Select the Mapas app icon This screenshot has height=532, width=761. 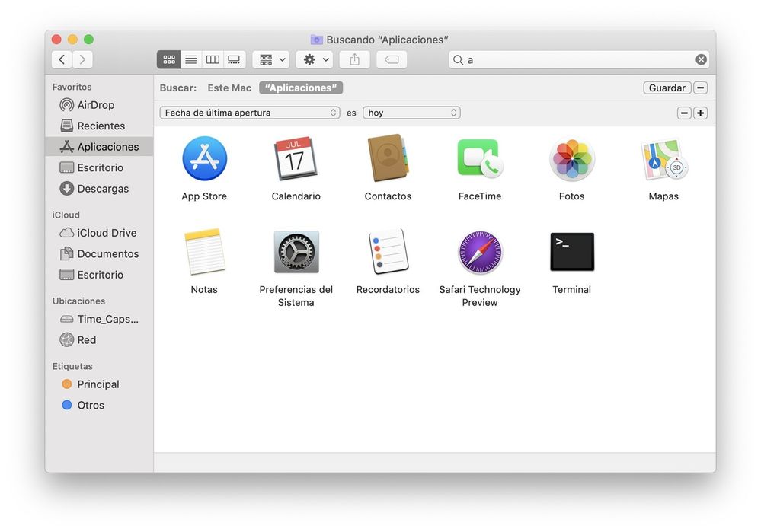click(x=663, y=159)
